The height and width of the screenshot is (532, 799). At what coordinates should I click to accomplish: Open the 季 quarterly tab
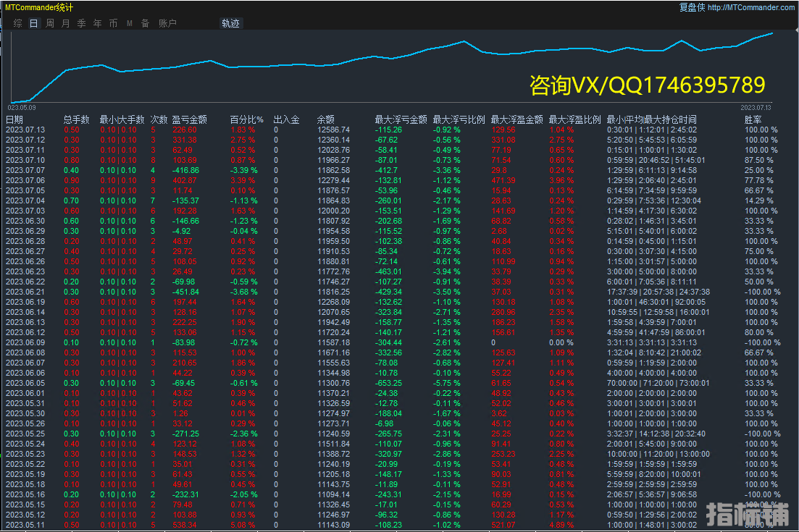point(82,23)
